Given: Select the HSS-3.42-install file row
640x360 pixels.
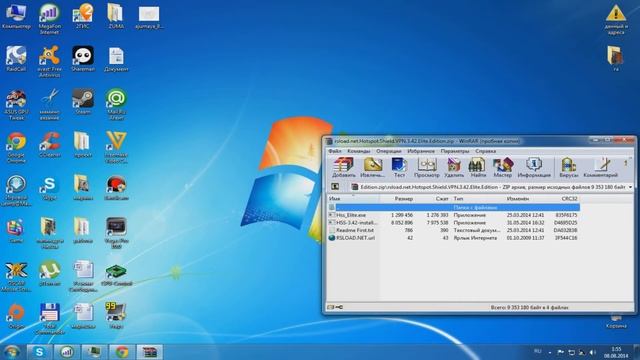Looking at the screenshot, I should [x=453, y=223].
